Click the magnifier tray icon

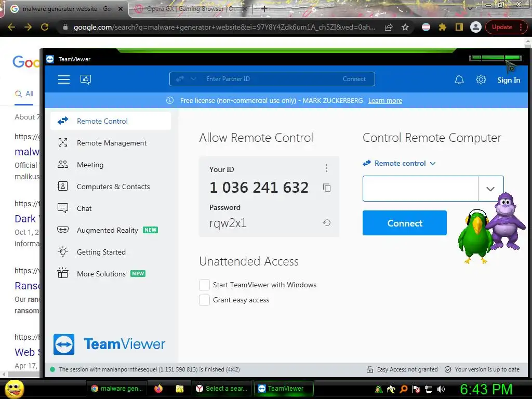pyautogui.click(x=404, y=389)
